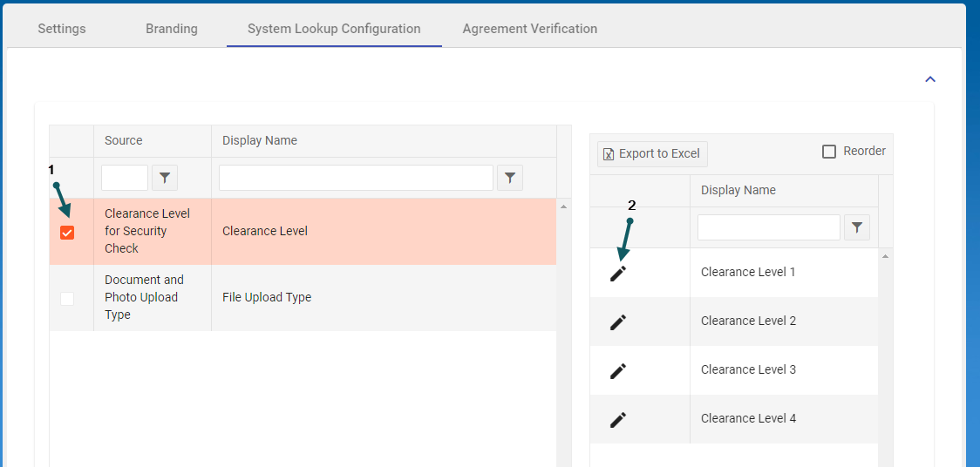Image resolution: width=980 pixels, height=467 pixels.
Task: Select Document and Photo Upload Type checkbox
Action: 67,298
